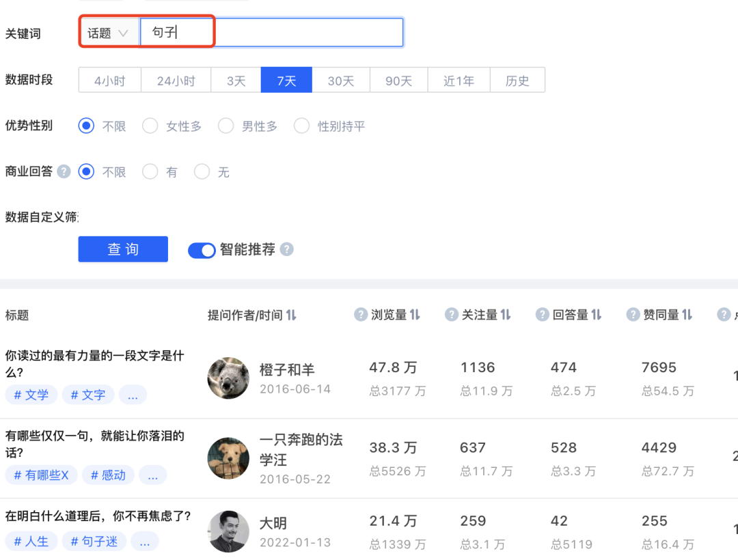Click the help icon before 浏览量

point(361,315)
